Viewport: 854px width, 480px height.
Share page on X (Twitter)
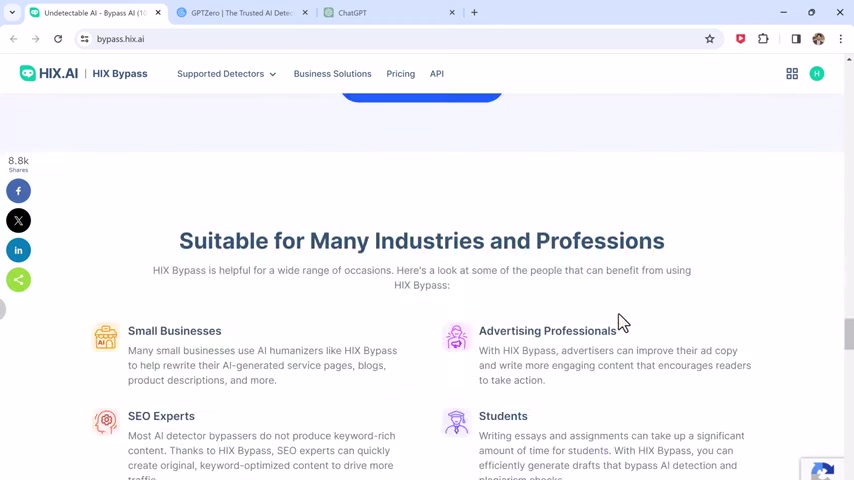[x=19, y=221]
